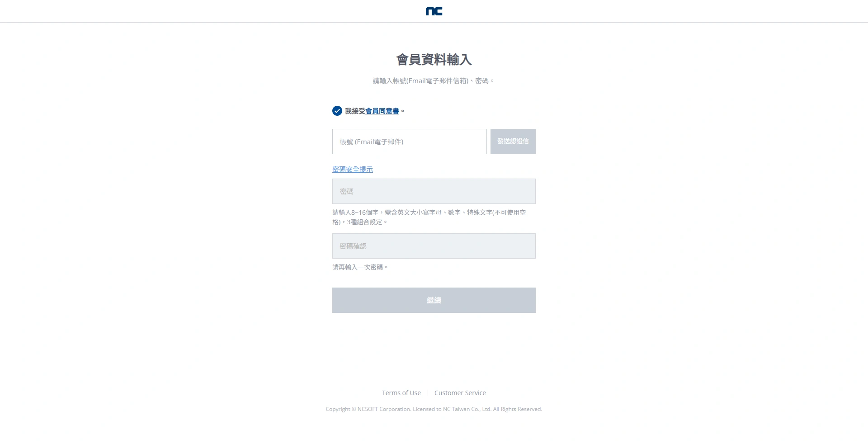Click into the 密碼 password field
This screenshot has height=444, width=868.
pyautogui.click(x=434, y=191)
